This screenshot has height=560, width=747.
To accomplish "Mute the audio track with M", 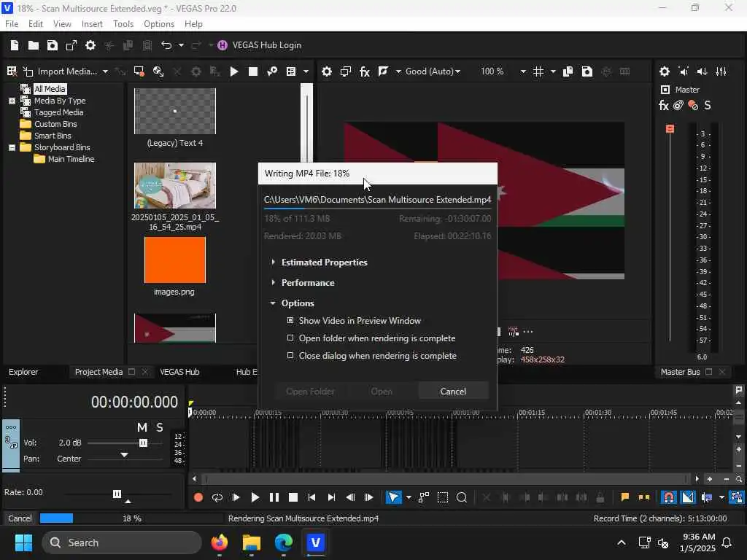I will coord(142,427).
